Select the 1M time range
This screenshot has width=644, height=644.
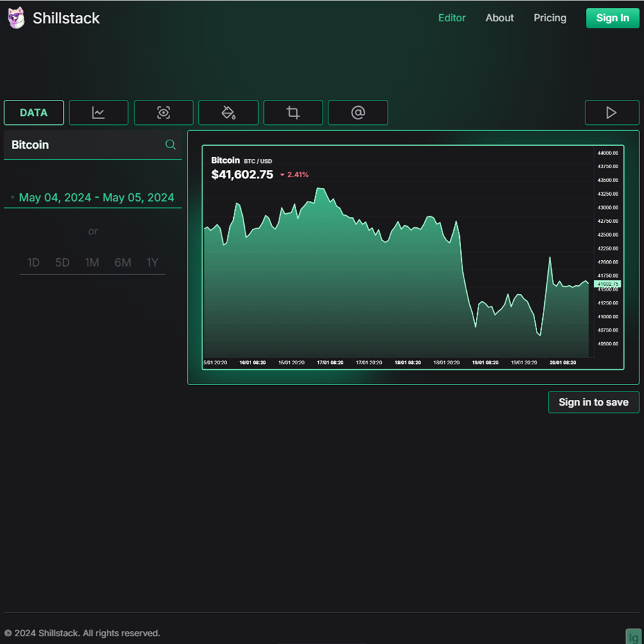click(92, 263)
